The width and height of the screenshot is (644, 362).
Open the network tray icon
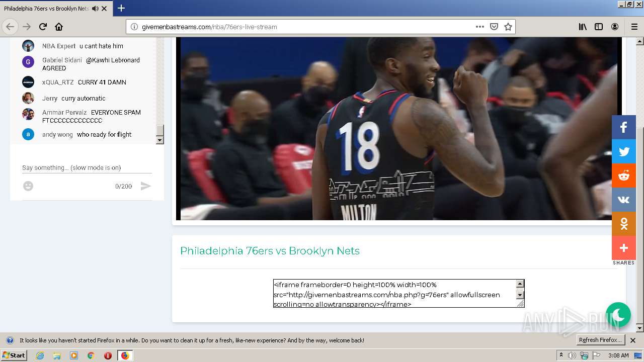tap(584, 355)
